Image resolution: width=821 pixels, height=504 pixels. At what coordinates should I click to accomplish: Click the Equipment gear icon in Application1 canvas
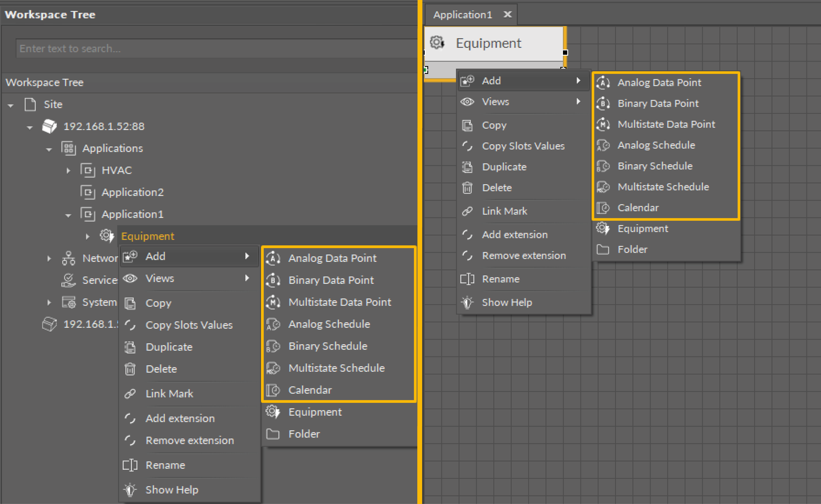coord(437,43)
